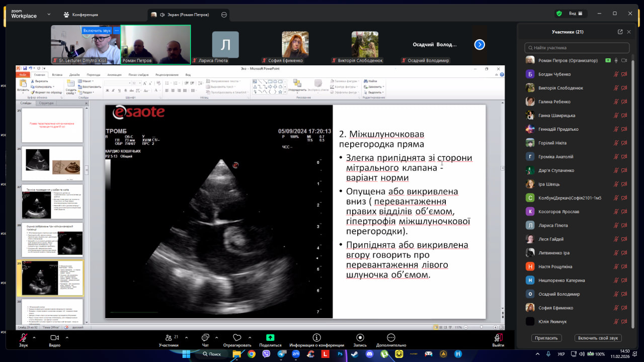Click the green Share screen icon

point(270,338)
